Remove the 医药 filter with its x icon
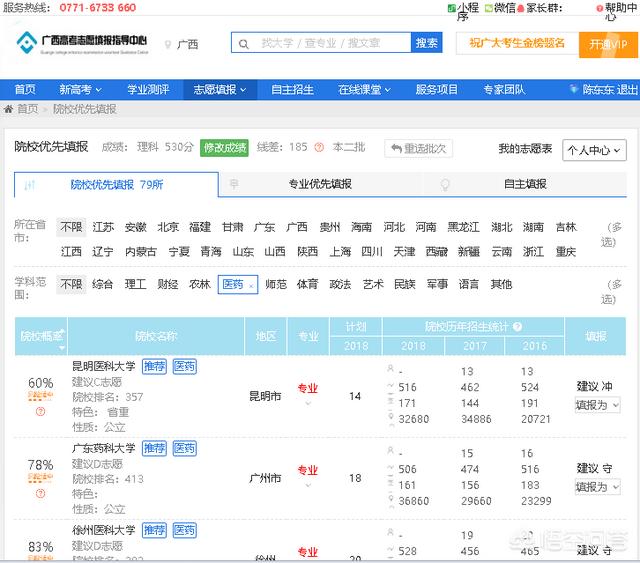This screenshot has width=640, height=563. click(x=251, y=285)
